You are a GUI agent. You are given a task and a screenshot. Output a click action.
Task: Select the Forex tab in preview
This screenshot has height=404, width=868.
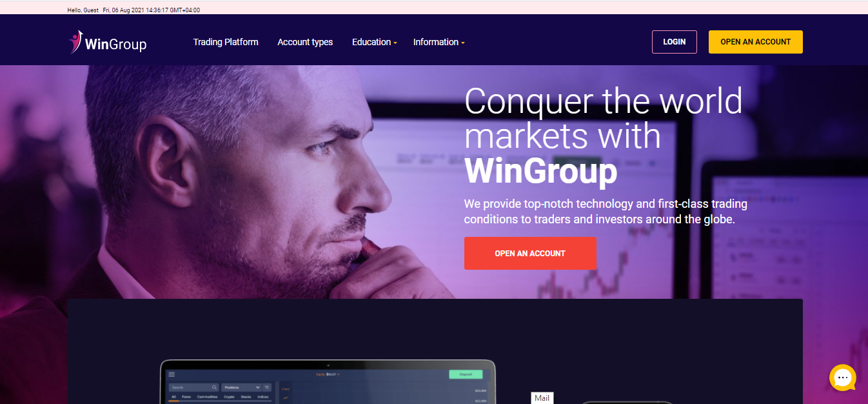186,397
